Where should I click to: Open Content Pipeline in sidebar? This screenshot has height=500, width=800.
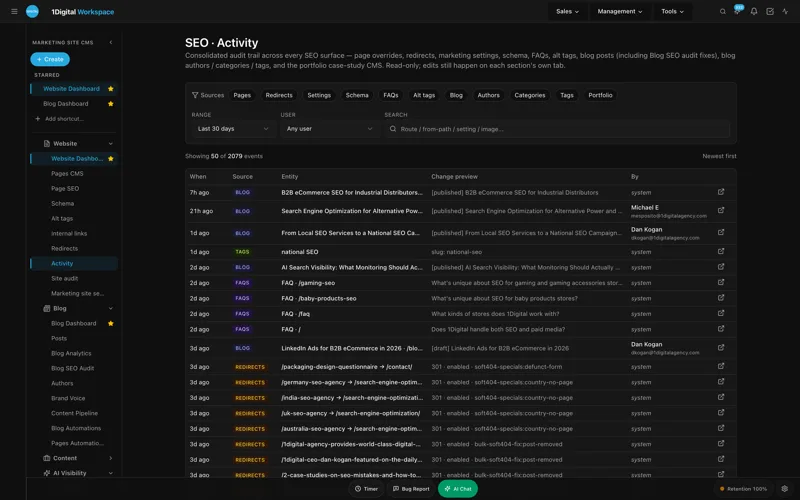pyautogui.click(x=74, y=413)
